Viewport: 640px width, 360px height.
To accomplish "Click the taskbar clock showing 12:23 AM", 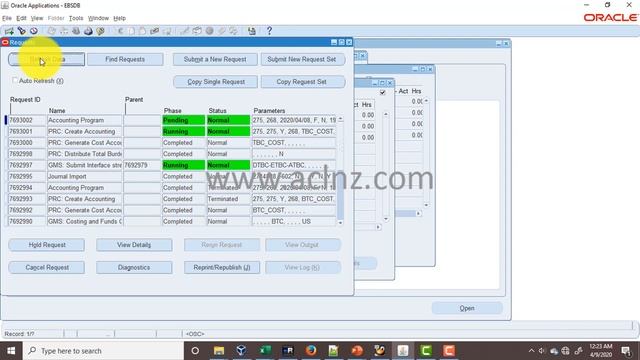I will [600, 351].
